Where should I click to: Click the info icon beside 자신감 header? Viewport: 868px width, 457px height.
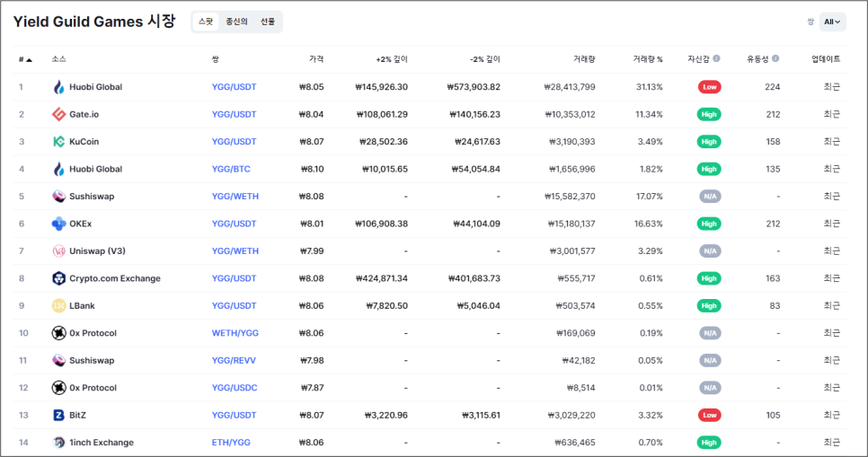(x=716, y=58)
